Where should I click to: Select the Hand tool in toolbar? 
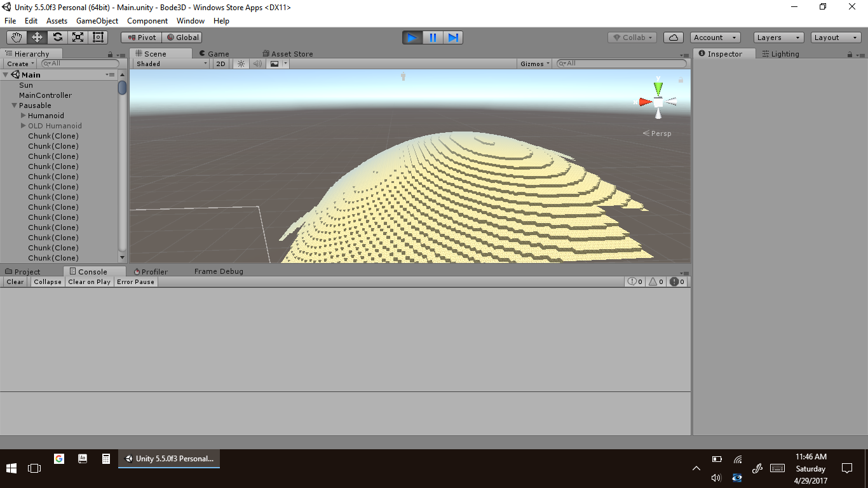point(17,37)
